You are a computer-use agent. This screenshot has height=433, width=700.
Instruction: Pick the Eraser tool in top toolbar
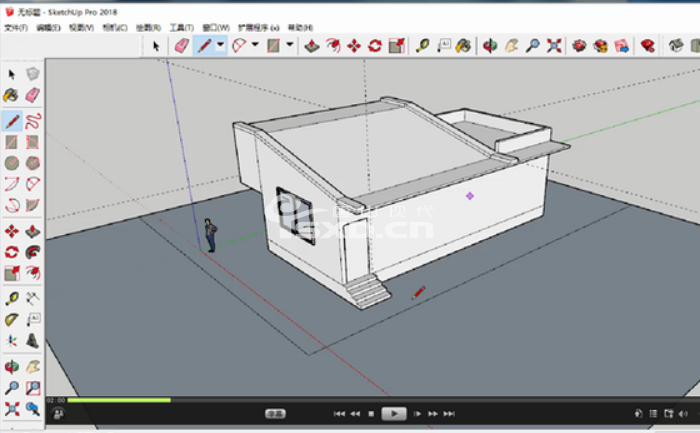pyautogui.click(x=182, y=46)
